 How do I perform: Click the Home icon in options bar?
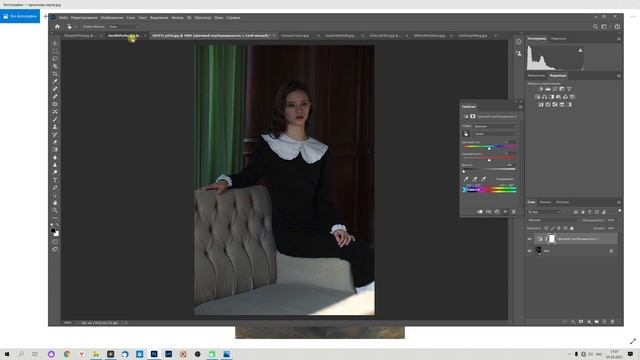click(x=57, y=27)
